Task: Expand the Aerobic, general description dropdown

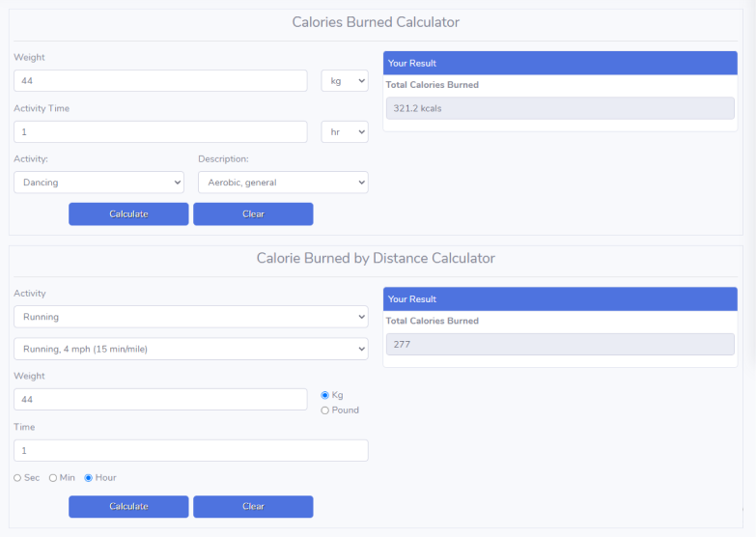Action: click(283, 183)
